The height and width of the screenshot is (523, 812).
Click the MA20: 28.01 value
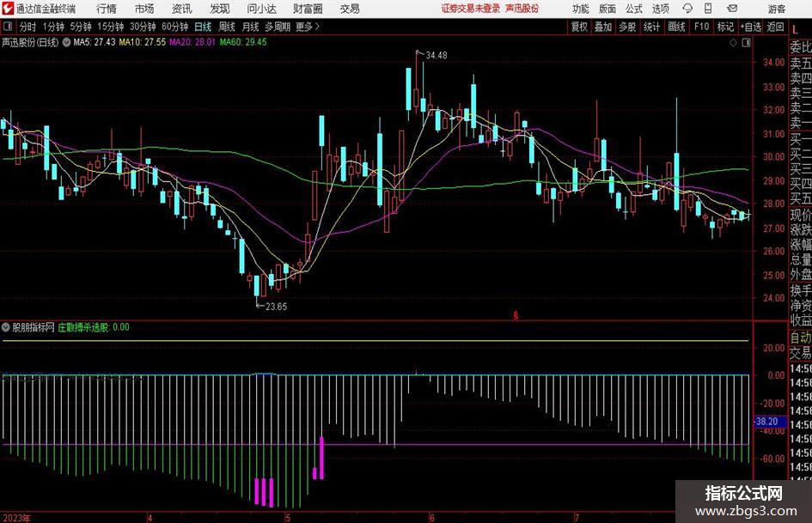192,42
